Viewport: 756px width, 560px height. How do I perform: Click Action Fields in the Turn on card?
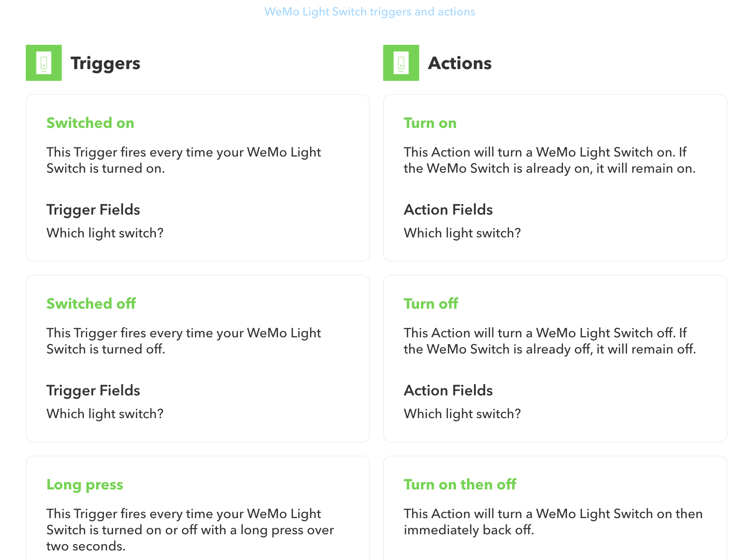(x=448, y=210)
